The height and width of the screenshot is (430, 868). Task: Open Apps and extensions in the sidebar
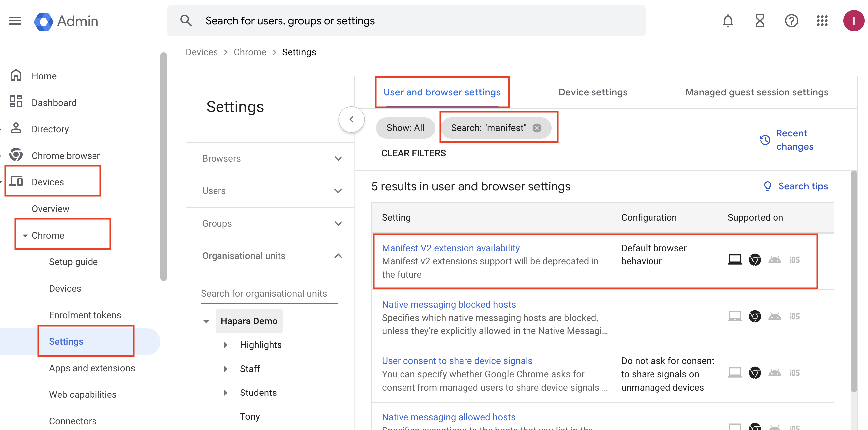click(x=92, y=368)
